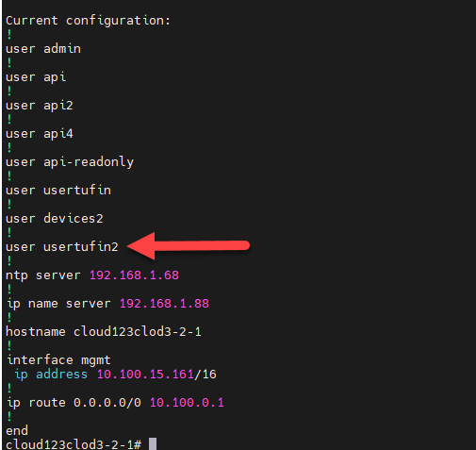Click the 'user usertufin2' line

(x=62, y=247)
